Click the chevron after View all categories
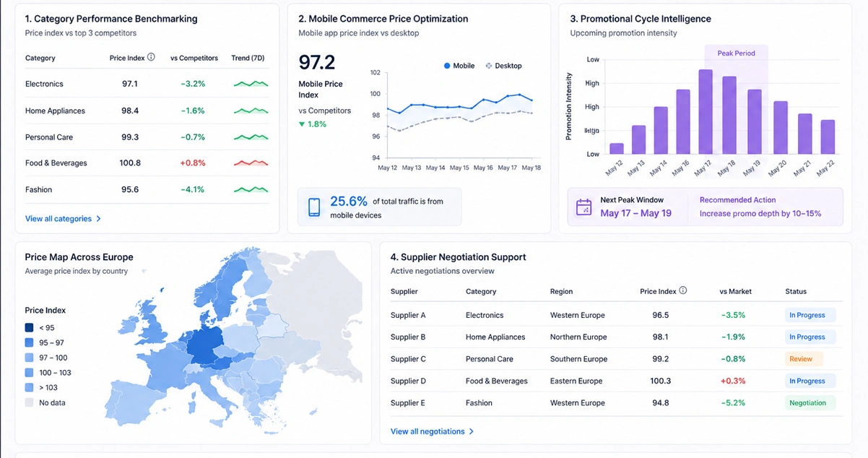Screen dimensions: 868x458 coord(99,219)
